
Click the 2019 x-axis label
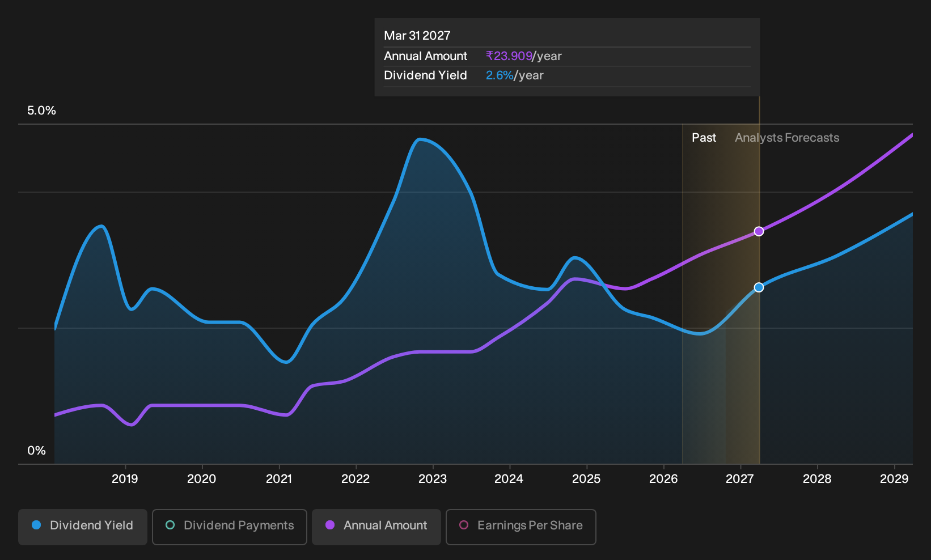click(x=125, y=479)
